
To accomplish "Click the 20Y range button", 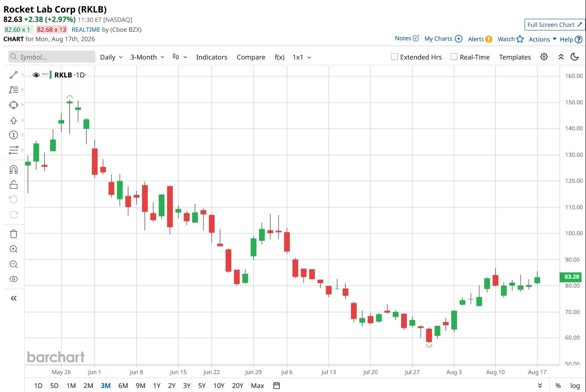I will click(x=237, y=385).
